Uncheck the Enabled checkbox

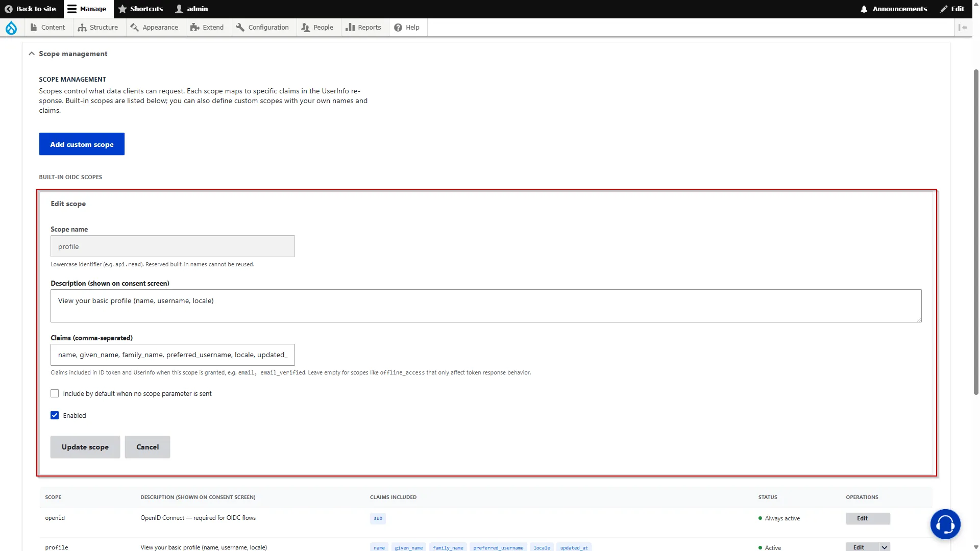tap(55, 415)
